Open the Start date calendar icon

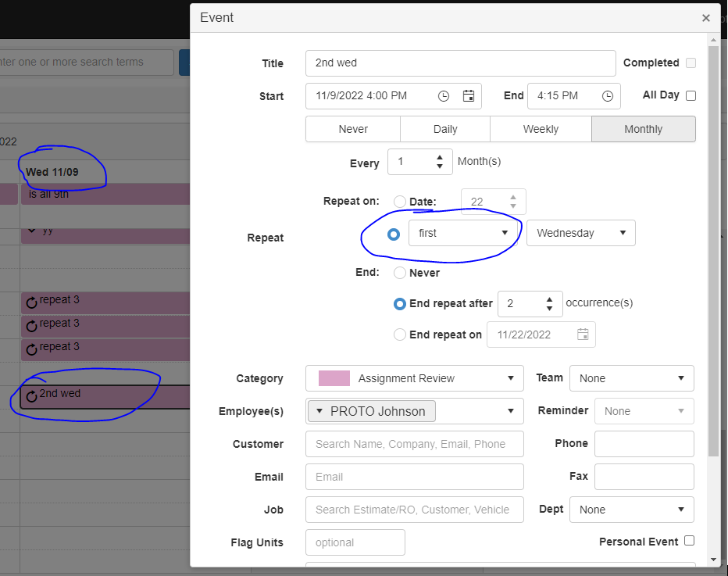[469, 95]
